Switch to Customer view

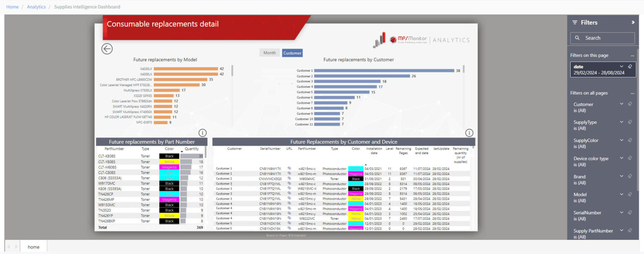coord(292,53)
